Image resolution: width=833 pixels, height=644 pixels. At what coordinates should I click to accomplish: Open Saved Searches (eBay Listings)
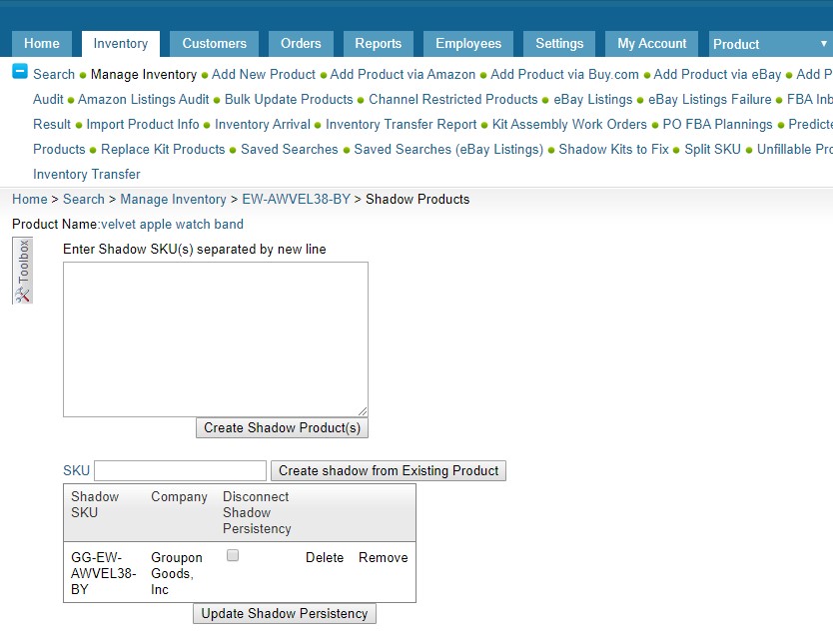point(448,149)
